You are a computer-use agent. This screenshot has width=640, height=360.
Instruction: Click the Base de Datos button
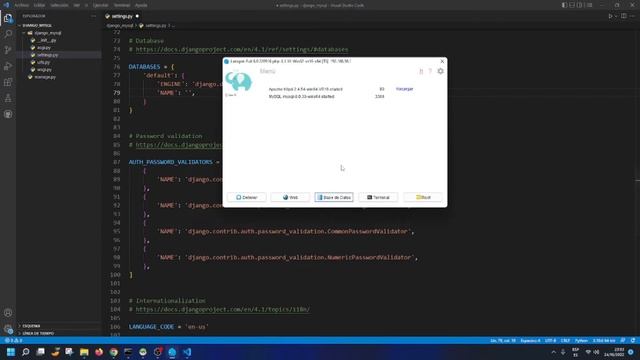coord(334,197)
